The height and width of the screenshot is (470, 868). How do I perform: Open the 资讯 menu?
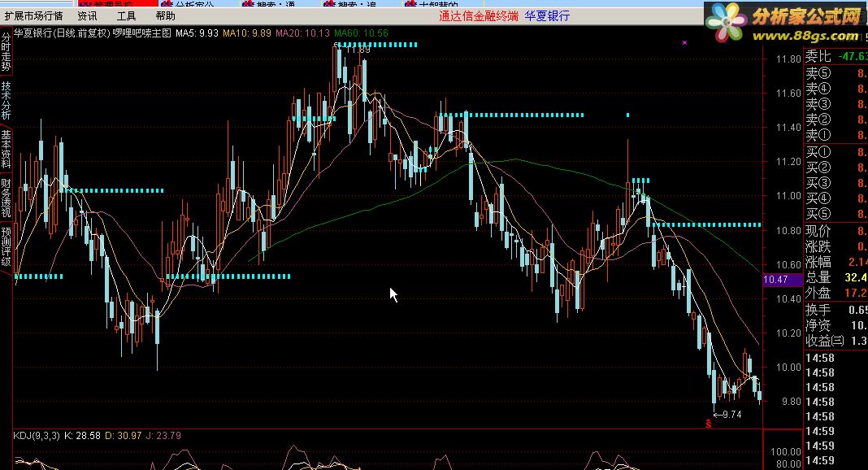[x=87, y=16]
